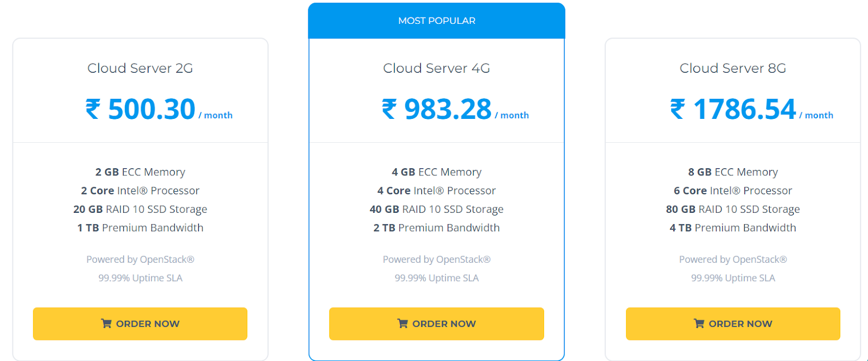The height and width of the screenshot is (361, 868).
Task: Click the Cloud Server 2G title
Action: 140,68
